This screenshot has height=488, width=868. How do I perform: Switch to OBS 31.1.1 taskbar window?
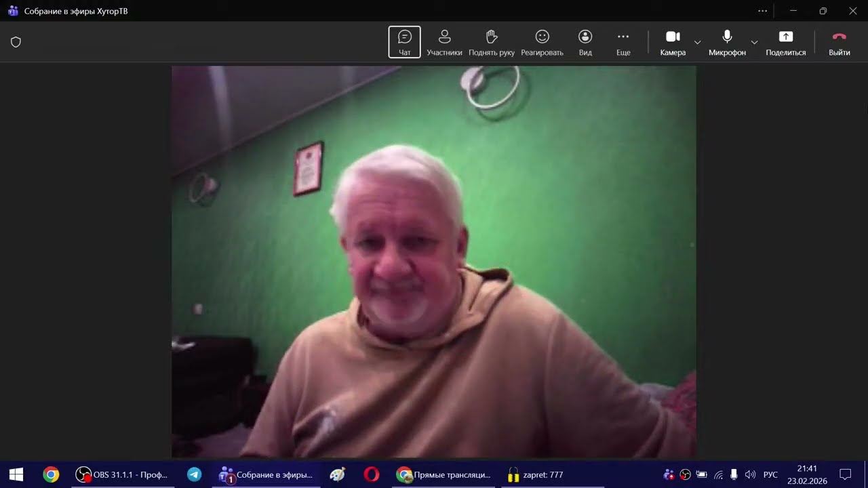coord(122,474)
